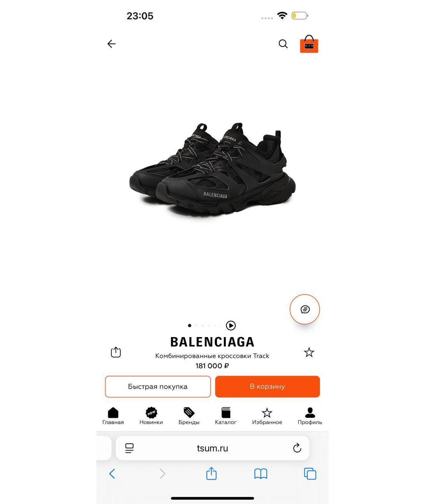
Task: Reload page in Safari address bar
Action: [x=297, y=448]
